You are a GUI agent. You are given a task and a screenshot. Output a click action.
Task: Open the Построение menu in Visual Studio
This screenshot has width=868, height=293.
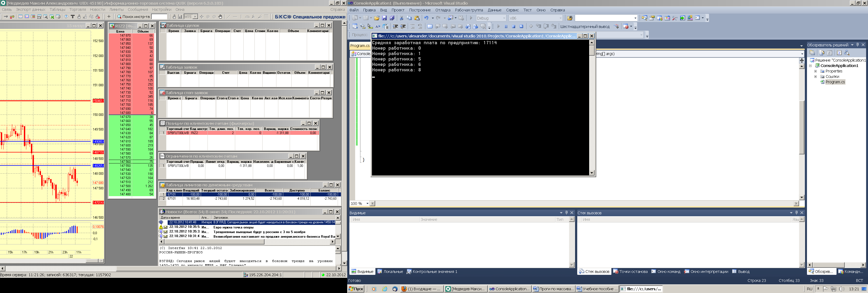(x=420, y=10)
